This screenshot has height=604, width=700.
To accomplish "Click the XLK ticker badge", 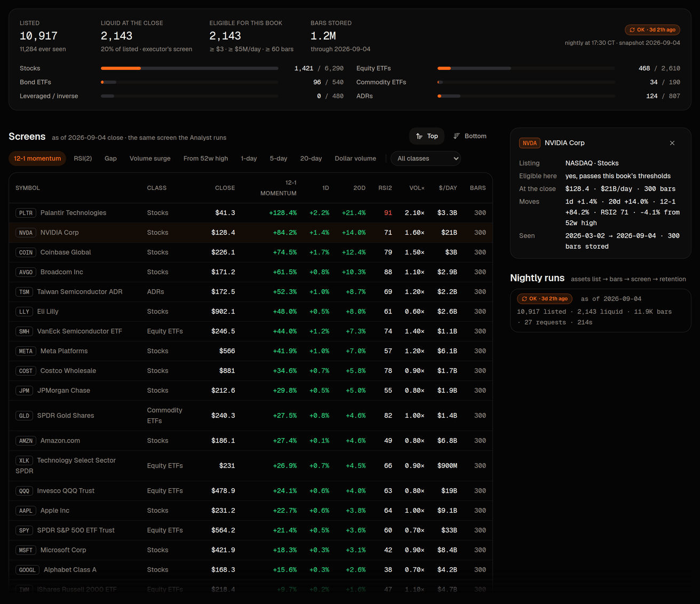I will [x=24, y=460].
